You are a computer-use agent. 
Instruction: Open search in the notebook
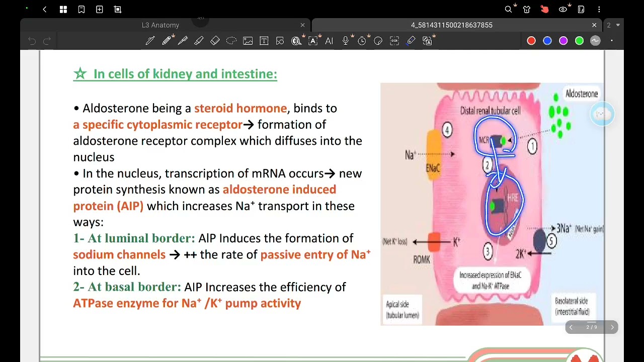[508, 10]
